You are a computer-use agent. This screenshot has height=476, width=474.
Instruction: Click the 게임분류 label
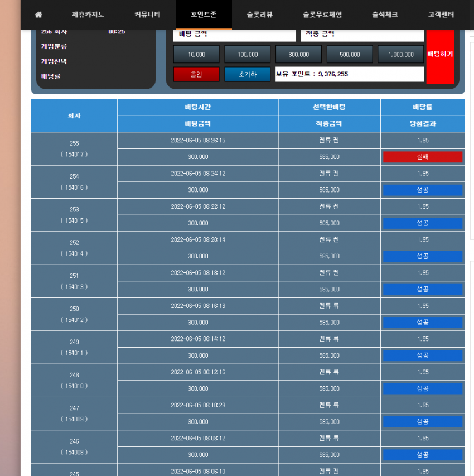click(54, 46)
